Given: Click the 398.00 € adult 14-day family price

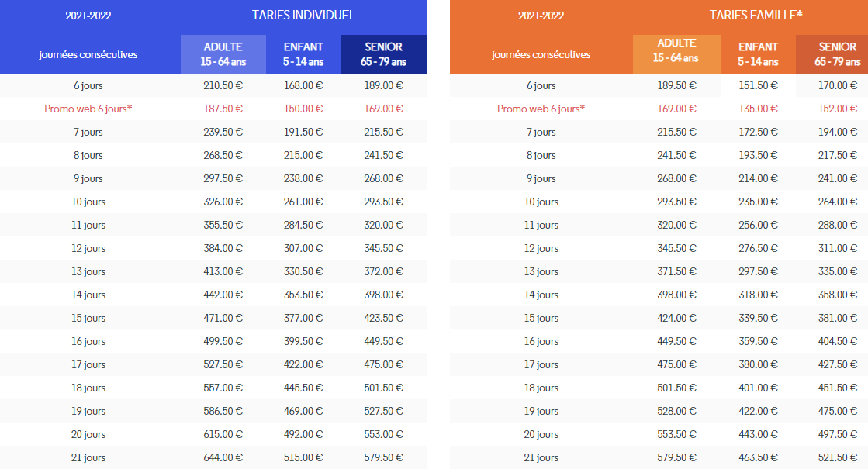Looking at the screenshot, I should 676,295.
